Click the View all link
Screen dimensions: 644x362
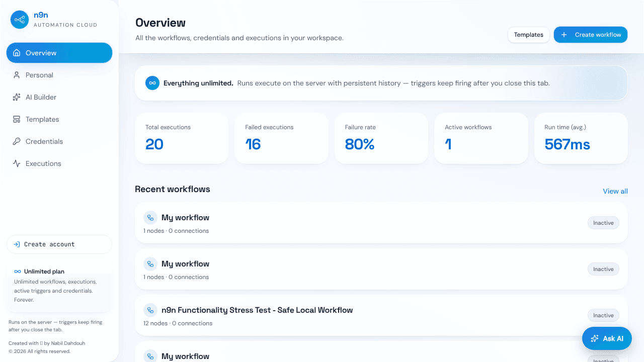[615, 191]
